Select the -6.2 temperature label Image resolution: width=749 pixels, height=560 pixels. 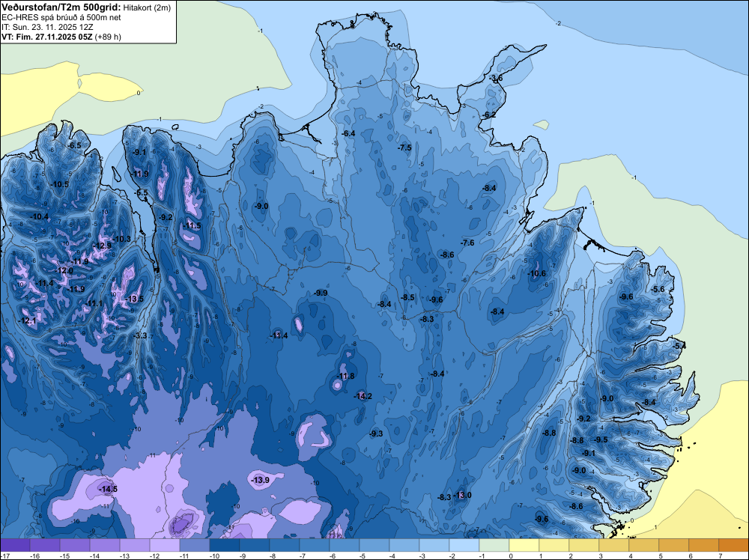[x=489, y=115]
